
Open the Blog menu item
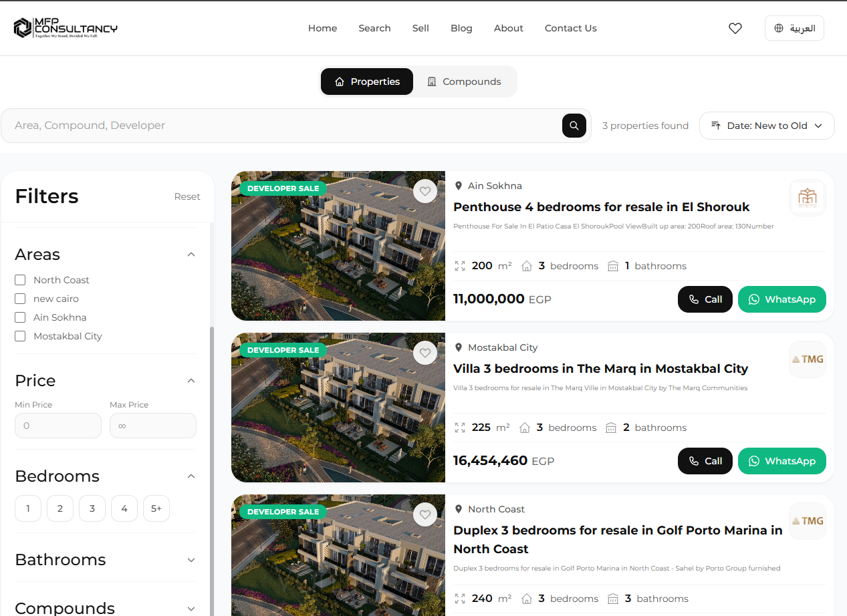pyautogui.click(x=461, y=28)
